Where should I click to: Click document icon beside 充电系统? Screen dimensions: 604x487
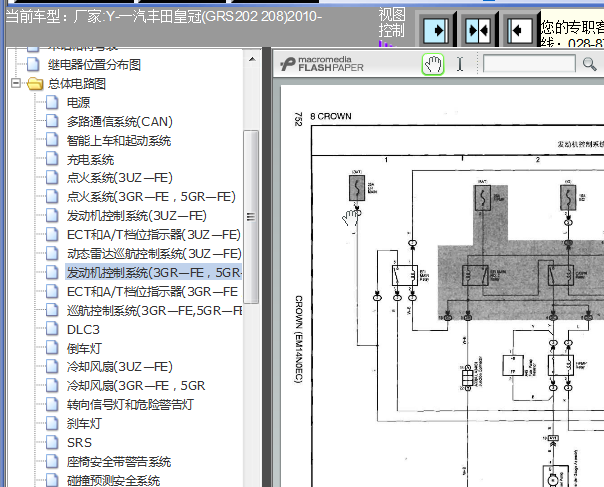(x=52, y=159)
